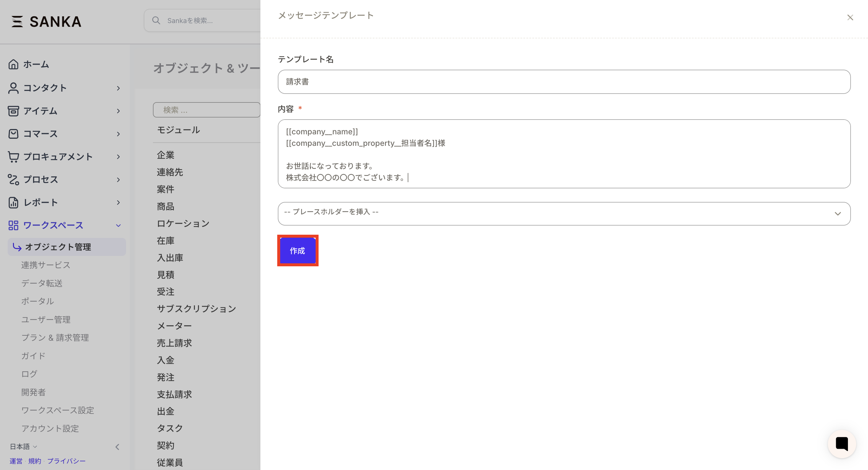Click the search magnifier in Sankaを検索 field

(x=156, y=21)
